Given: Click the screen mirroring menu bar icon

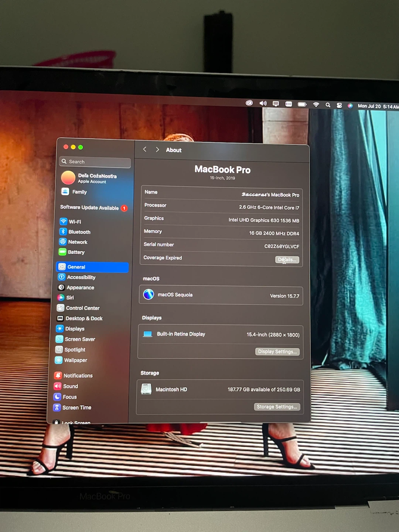Looking at the screenshot, I should tap(276, 104).
